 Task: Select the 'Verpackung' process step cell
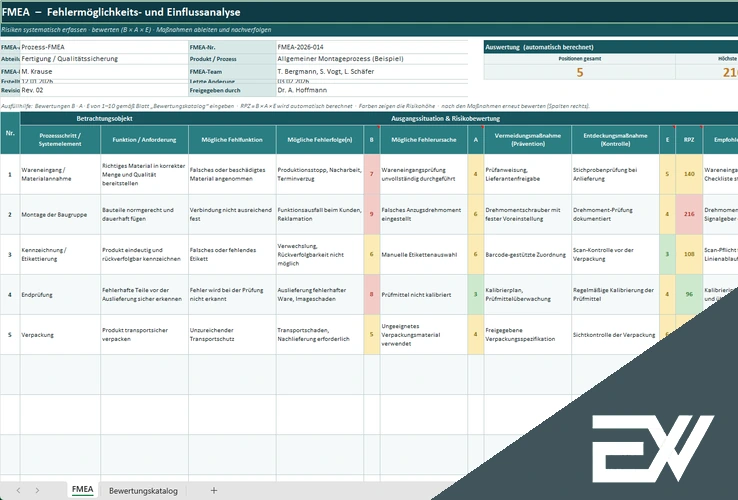60,335
